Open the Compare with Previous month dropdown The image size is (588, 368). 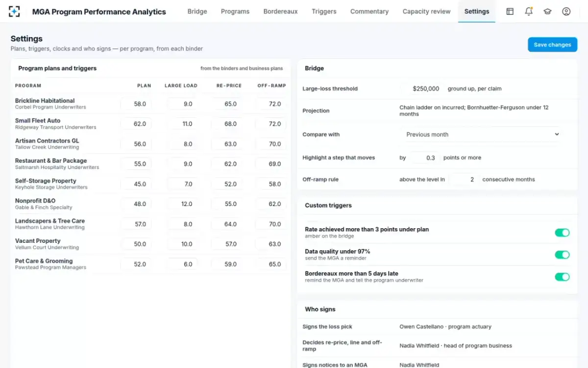[x=482, y=134]
